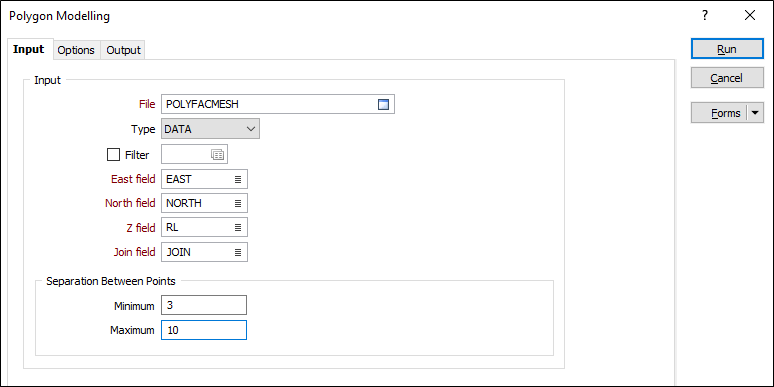The width and height of the screenshot is (774, 387).
Task: Click the Run button
Action: (x=727, y=49)
